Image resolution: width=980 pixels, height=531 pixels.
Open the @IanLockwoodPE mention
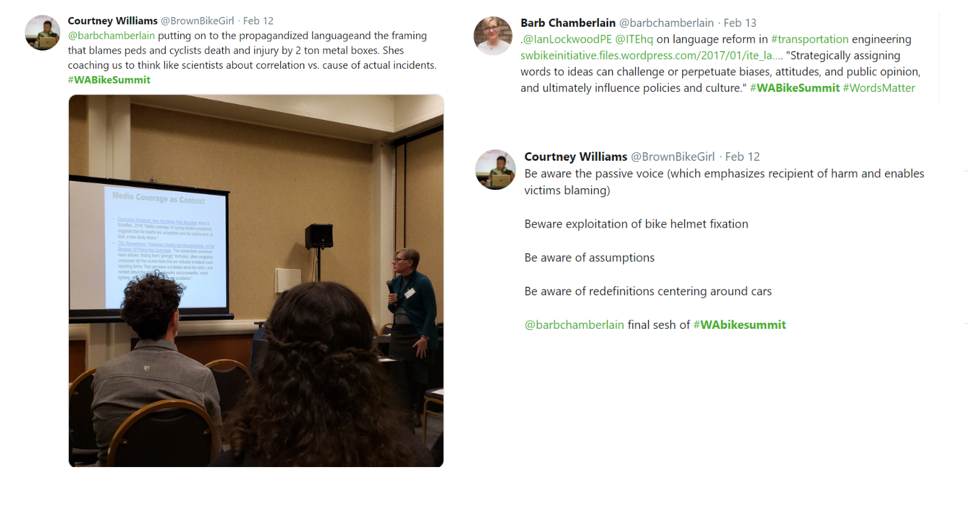[x=567, y=39]
